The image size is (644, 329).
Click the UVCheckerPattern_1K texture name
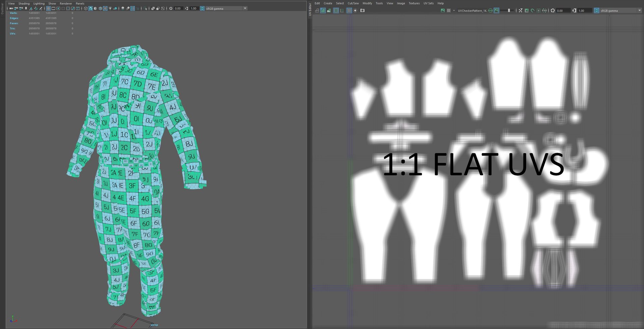tap(472, 10)
